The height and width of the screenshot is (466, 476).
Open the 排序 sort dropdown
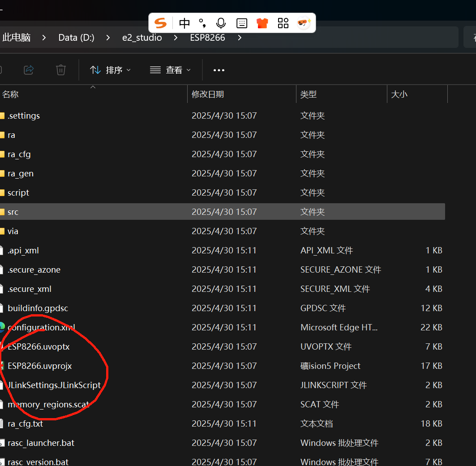tap(111, 70)
